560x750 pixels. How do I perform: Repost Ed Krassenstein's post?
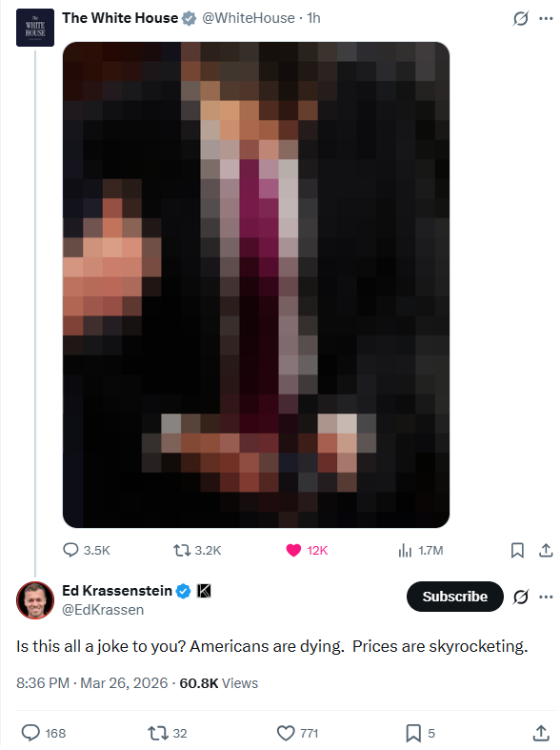[168, 733]
